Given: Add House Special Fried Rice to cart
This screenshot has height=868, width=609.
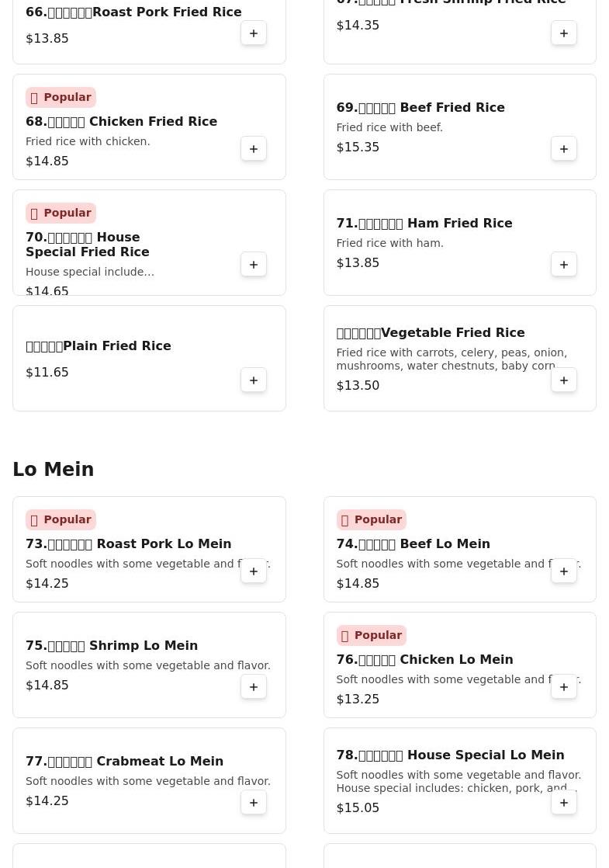Looking at the screenshot, I should click(x=254, y=265).
